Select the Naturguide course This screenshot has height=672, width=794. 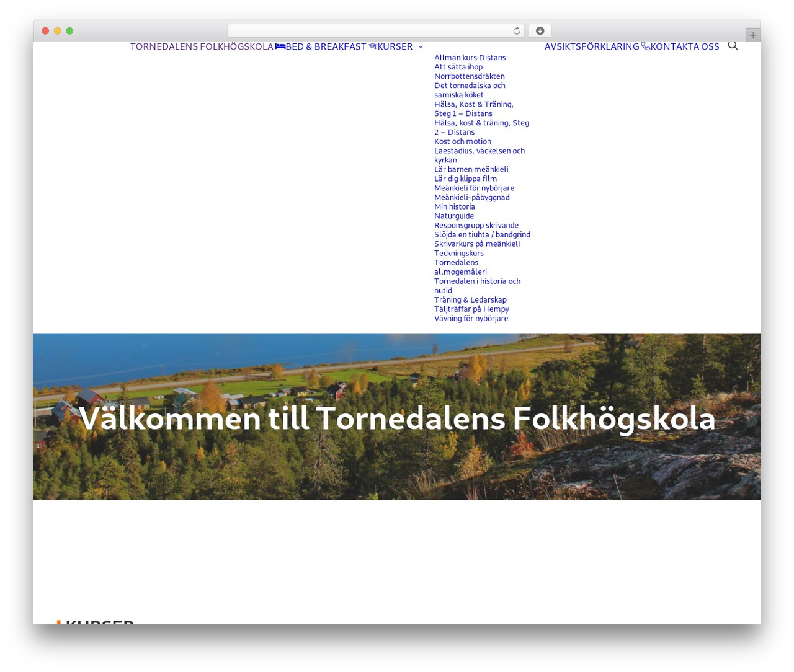point(454,216)
